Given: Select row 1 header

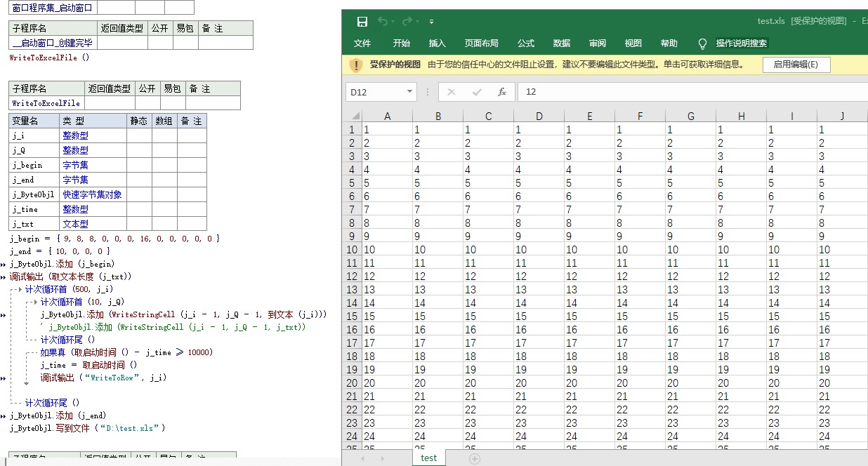Looking at the screenshot, I should (351, 130).
